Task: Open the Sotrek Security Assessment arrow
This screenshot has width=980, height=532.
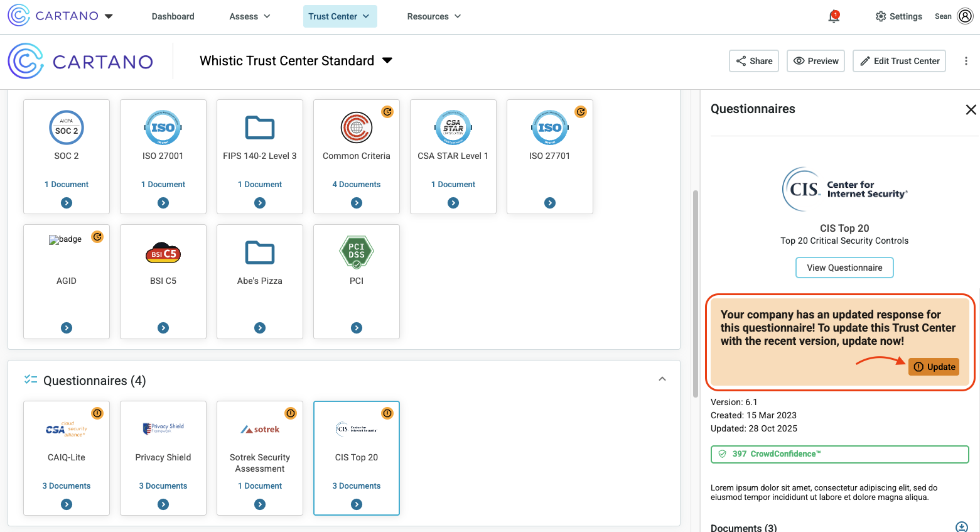Action: 260,504
